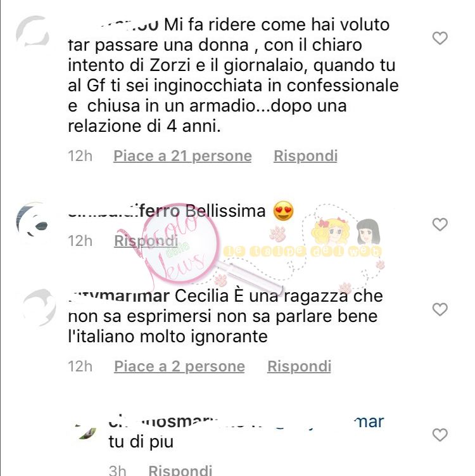This screenshot has width=475, height=476.
Task: Open the username ending in "marimar"
Action: (x=118, y=296)
